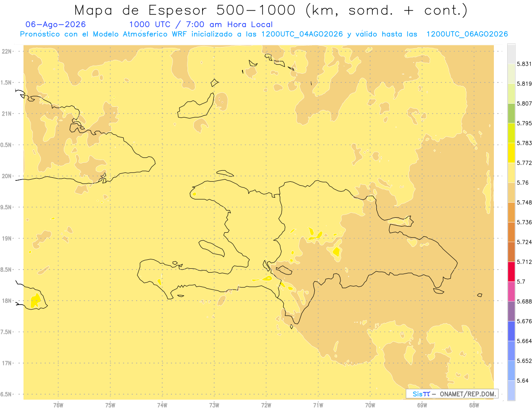Click the legend value '5.783'
Screen dimensions: 532x411
click(x=524, y=143)
